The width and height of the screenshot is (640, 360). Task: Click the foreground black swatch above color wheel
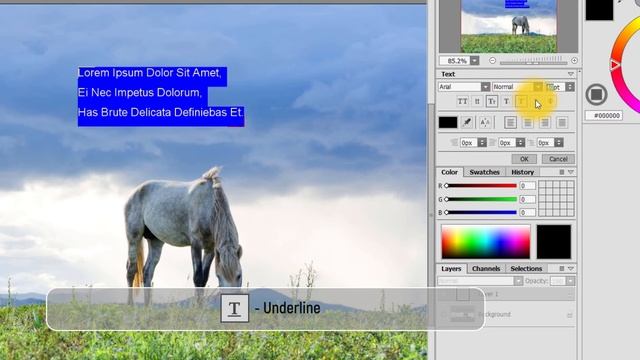[x=599, y=9]
